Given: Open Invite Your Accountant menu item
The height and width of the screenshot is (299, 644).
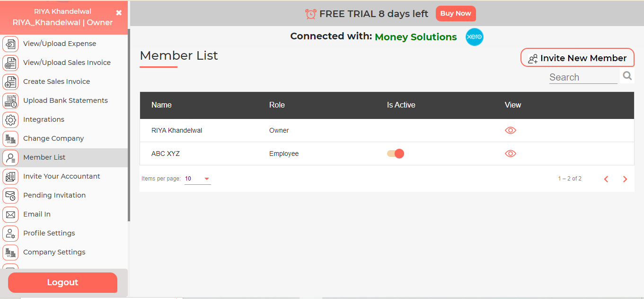Looking at the screenshot, I should tap(64, 176).
